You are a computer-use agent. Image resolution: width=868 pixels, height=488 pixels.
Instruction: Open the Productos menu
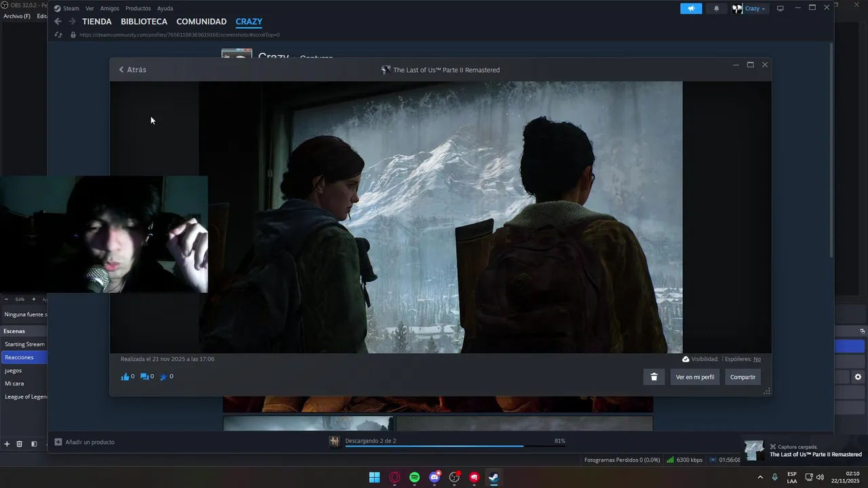[138, 8]
